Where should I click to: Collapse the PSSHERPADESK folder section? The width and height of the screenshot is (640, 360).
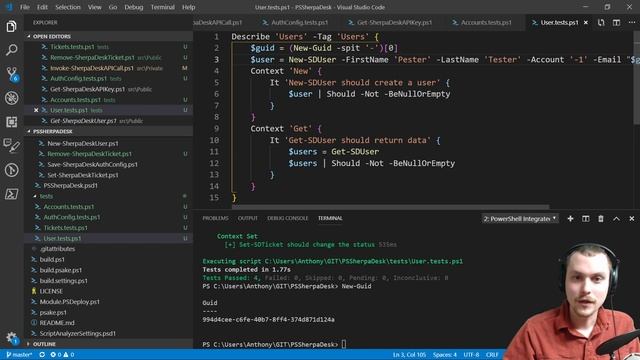pos(109,131)
